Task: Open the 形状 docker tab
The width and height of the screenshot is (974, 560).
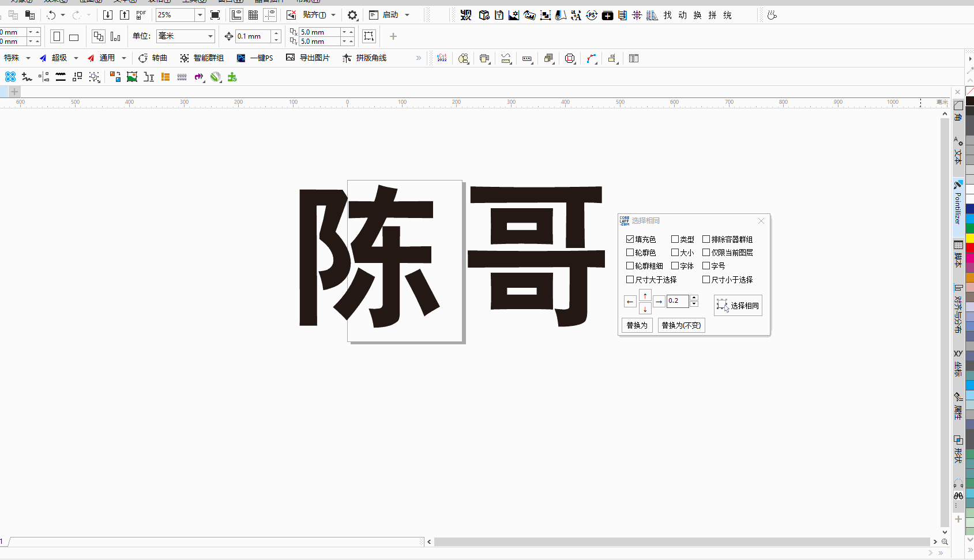Action: pos(958,449)
